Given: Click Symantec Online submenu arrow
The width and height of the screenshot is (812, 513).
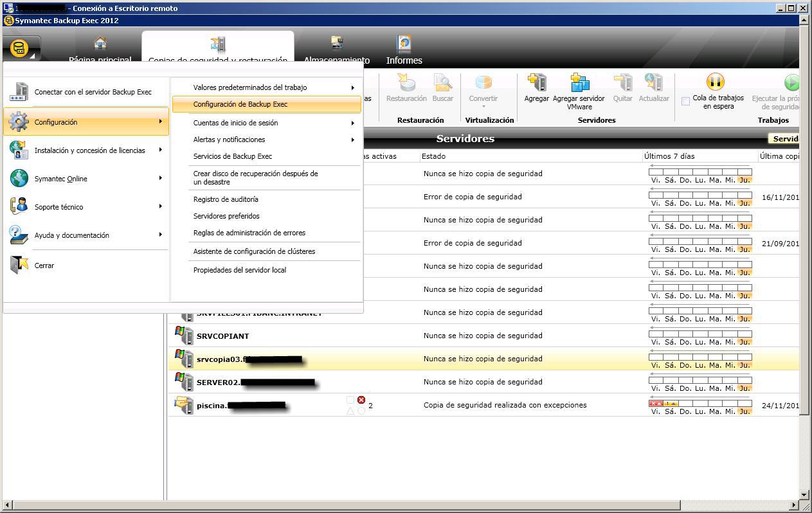Looking at the screenshot, I should 161,178.
